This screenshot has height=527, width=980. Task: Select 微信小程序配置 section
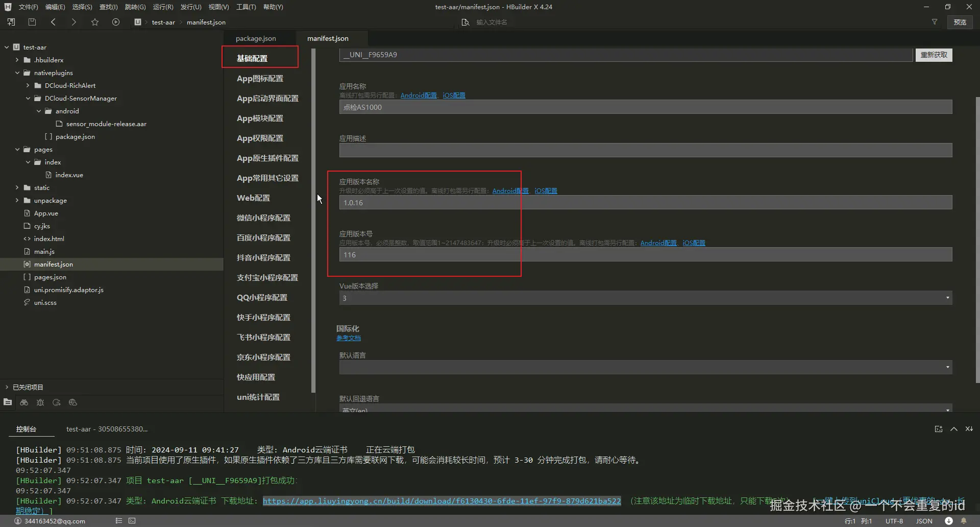tap(263, 218)
